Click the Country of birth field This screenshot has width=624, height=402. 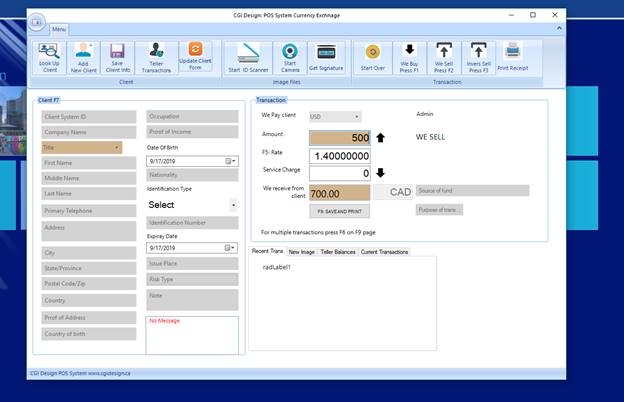(88, 334)
